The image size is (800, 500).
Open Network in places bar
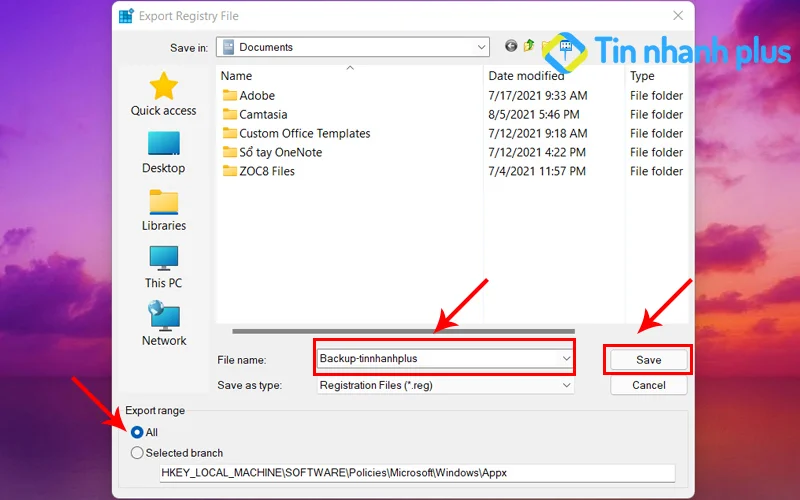click(x=163, y=324)
